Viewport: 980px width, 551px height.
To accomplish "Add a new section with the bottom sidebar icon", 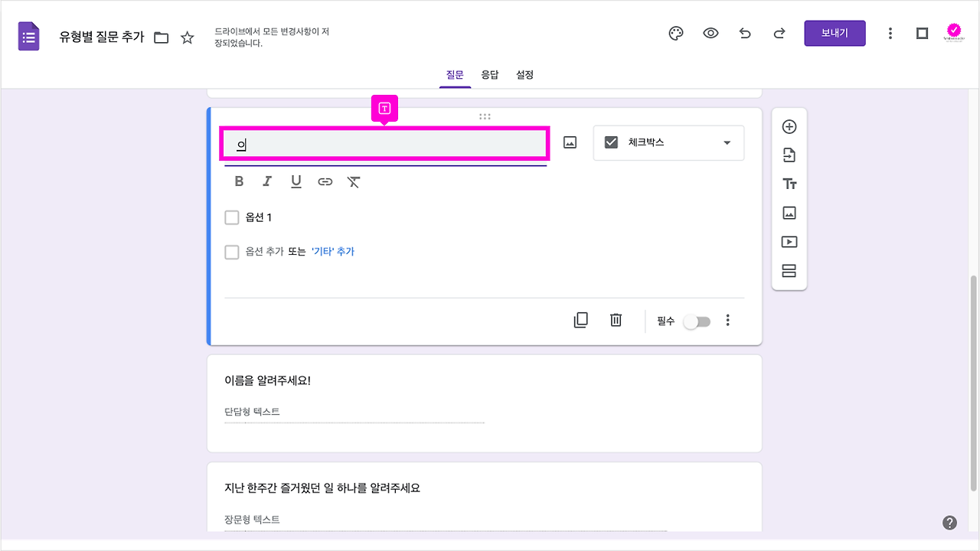I will click(789, 270).
